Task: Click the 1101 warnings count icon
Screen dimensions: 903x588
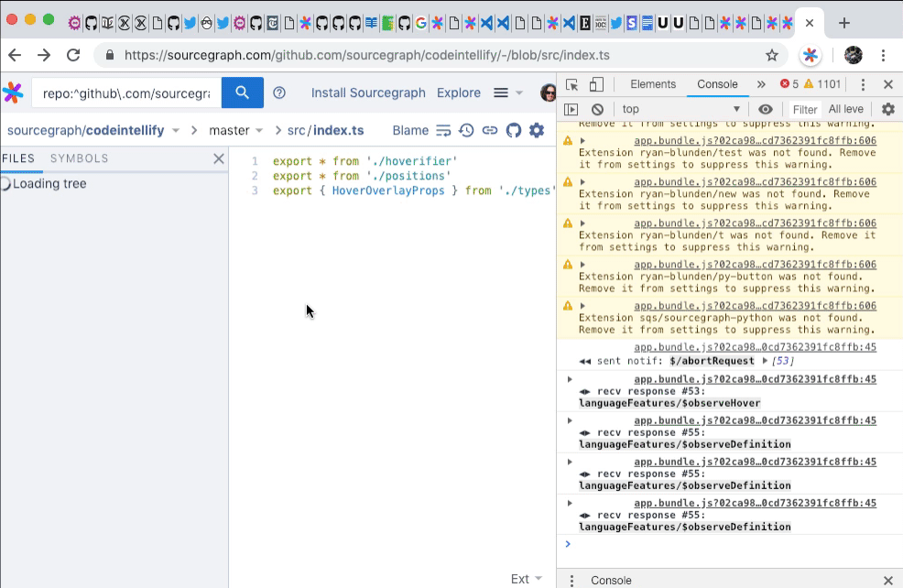Action: pos(810,84)
